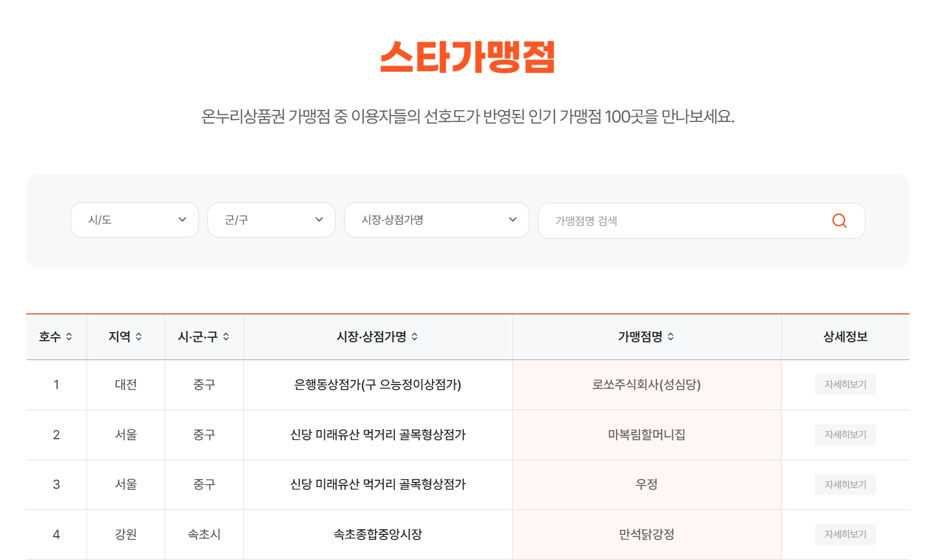The image size is (926, 560).
Task: Click the chevron on 시장·상점가명 selector
Action: (x=513, y=220)
